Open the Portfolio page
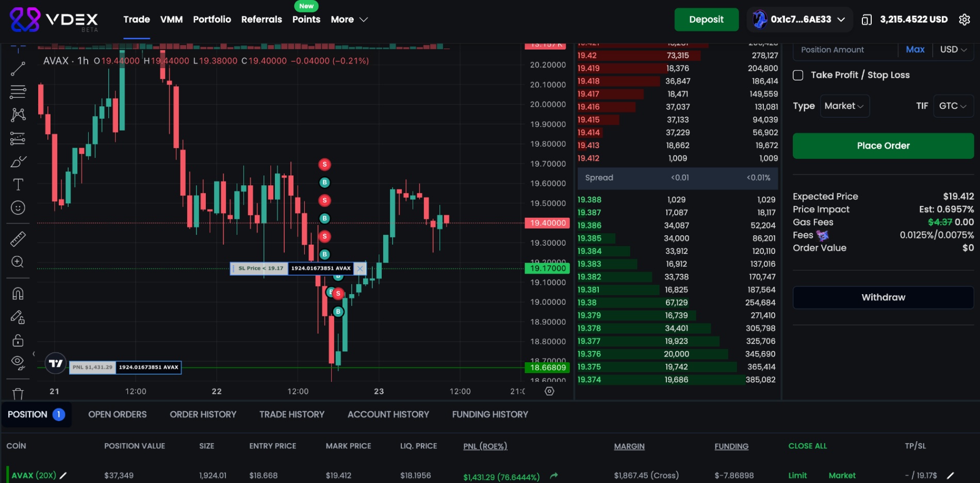This screenshot has height=483, width=980. tap(212, 20)
